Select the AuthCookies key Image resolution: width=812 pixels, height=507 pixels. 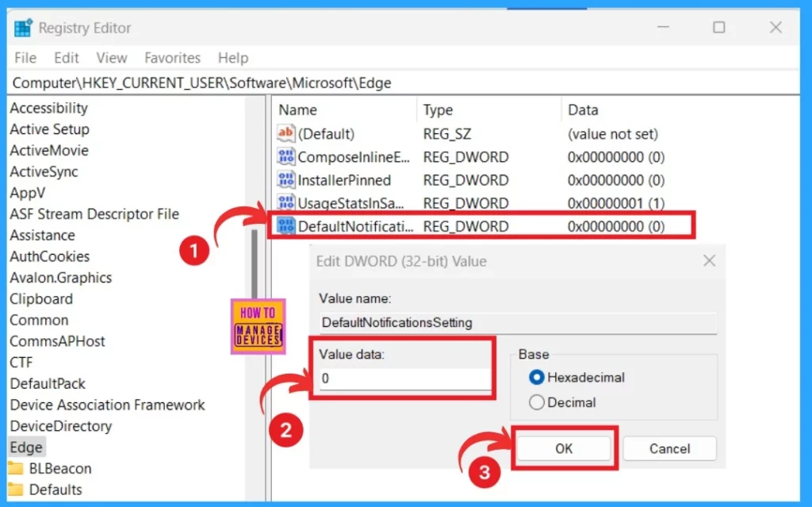50,256
